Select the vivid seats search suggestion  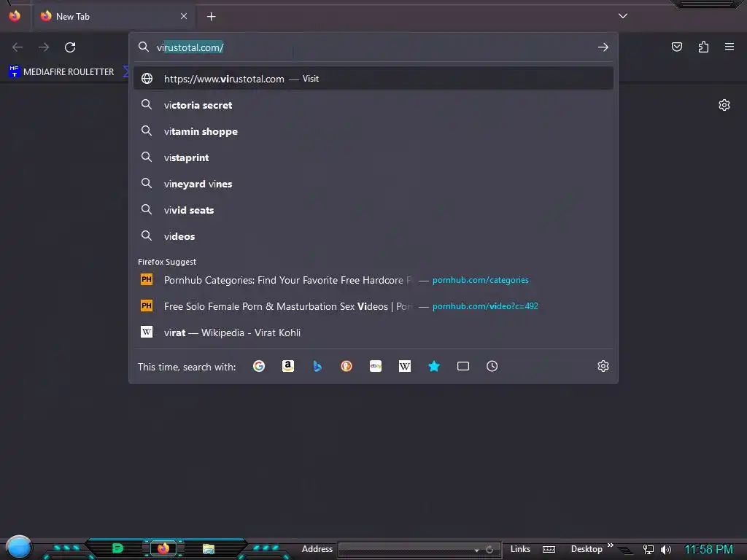(x=373, y=210)
